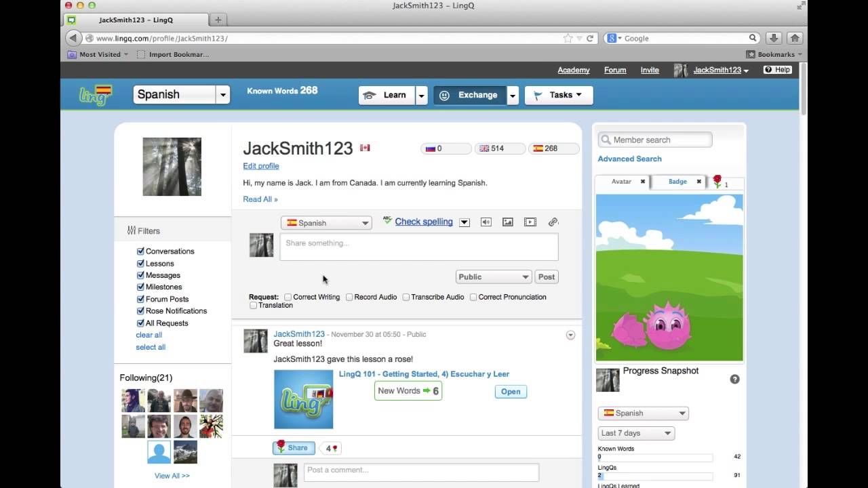Uncheck the Conversations filter
The image size is (868, 488).
[x=140, y=251]
